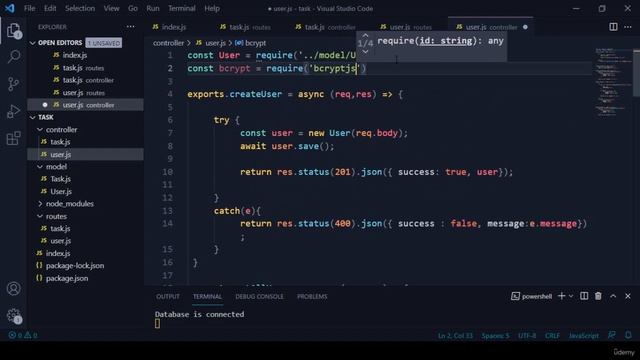
Task: Open the Manage gear icon
Action: (13, 315)
